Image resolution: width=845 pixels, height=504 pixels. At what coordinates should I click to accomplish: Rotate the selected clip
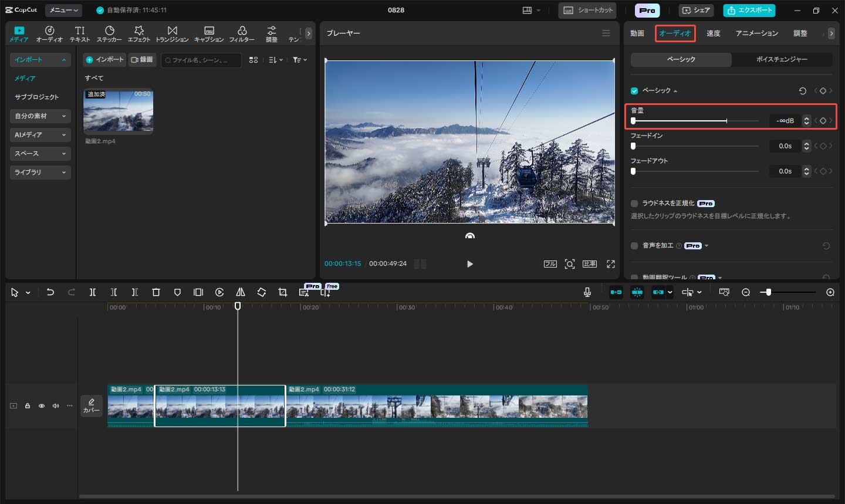(262, 292)
